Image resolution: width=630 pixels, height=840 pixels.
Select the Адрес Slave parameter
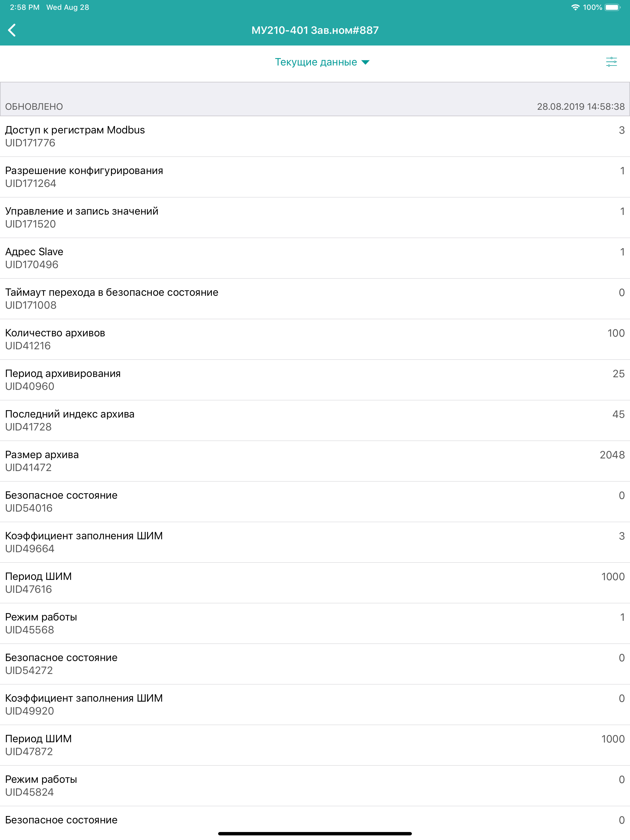click(315, 258)
